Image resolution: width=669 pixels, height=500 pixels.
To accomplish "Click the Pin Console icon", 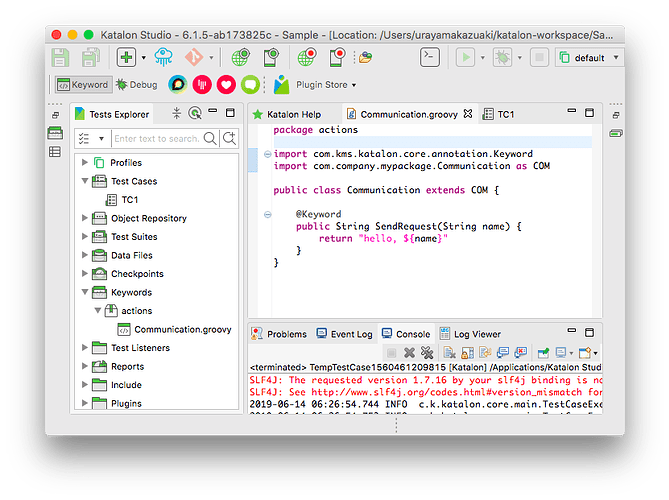I will pos(543,353).
